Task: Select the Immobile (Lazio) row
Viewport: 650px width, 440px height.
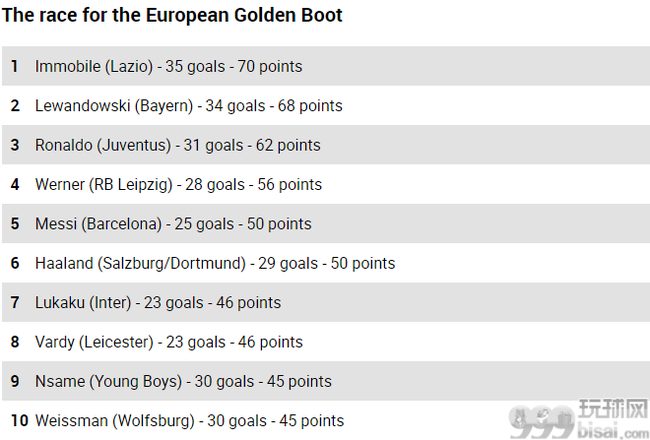Action: tap(326, 66)
